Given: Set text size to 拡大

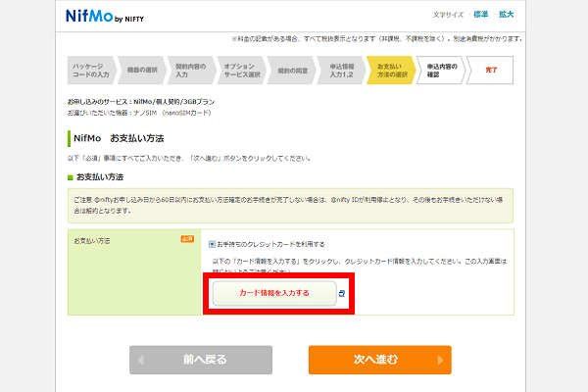Looking at the screenshot, I should [506, 15].
